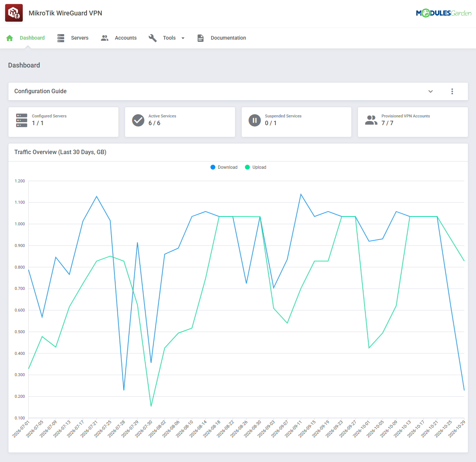Click the green Upload legend color dot
Screen dimensions: 476x462
(248, 167)
